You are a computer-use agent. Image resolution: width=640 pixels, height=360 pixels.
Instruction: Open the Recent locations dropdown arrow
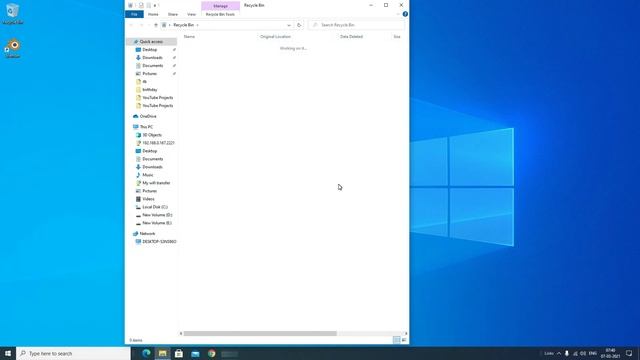pos(149,25)
